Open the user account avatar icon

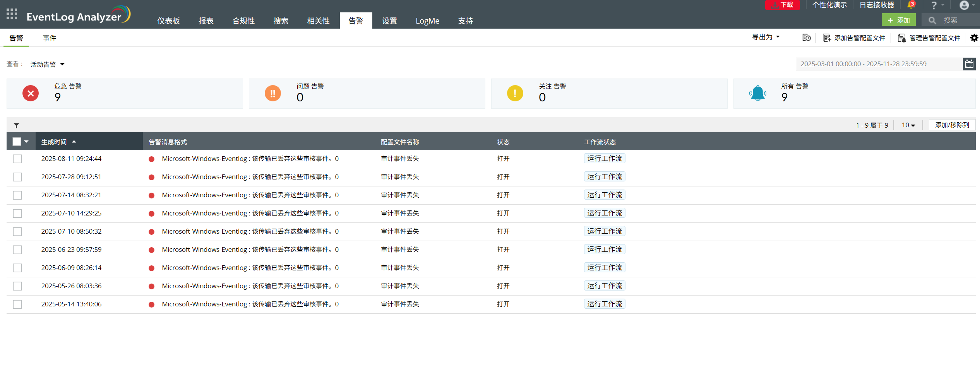964,5
